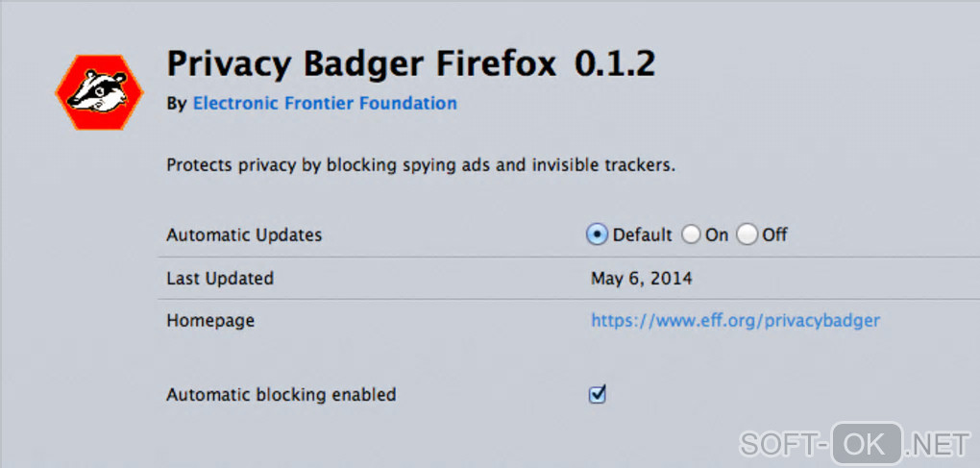Viewport: 980px width, 468px height.
Task: Click the 'By' text before the author
Action: [x=176, y=103]
